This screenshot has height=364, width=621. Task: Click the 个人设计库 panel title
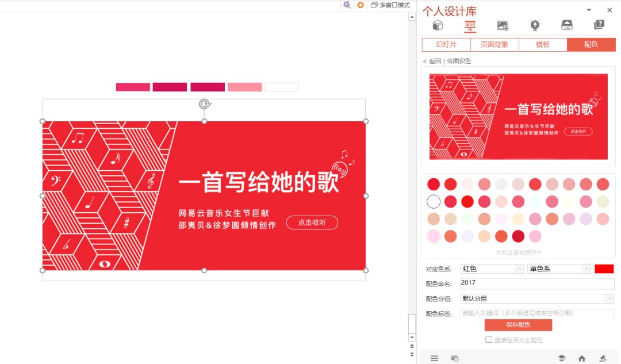[450, 11]
